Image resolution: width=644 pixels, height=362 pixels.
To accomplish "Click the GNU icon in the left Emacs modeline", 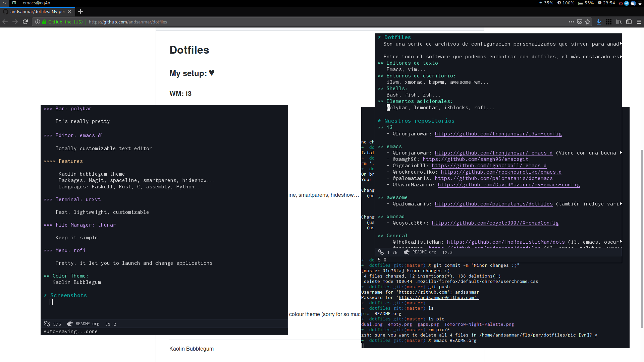I will pos(70,324).
